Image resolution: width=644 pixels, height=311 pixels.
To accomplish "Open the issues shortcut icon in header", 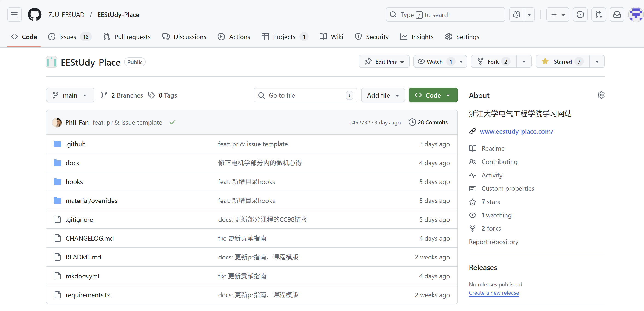I will [580, 15].
